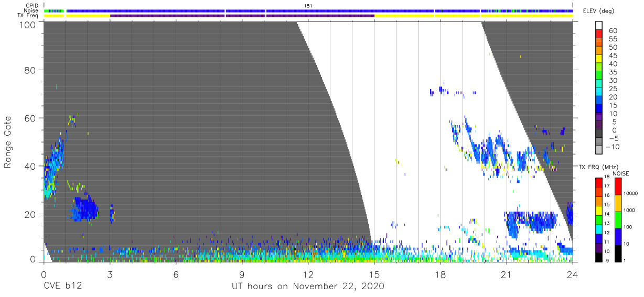Click the "12" tick on UT hours axis
Viewport: 644px width, 297px height.
[308, 273]
